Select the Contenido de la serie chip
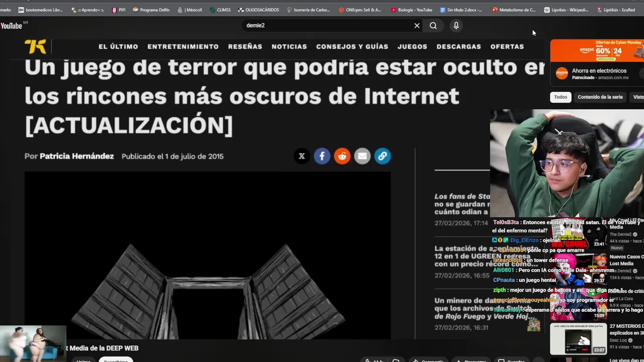 tap(600, 97)
